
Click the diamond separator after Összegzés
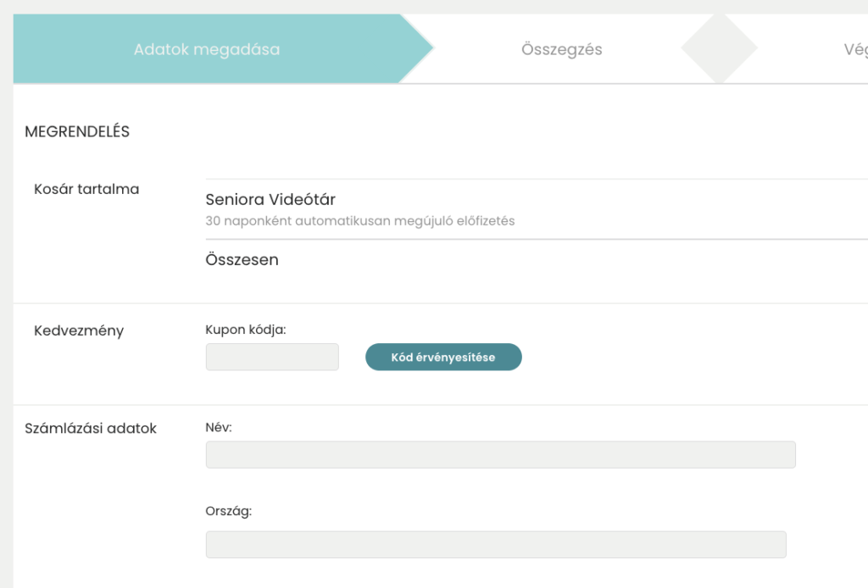(x=719, y=49)
